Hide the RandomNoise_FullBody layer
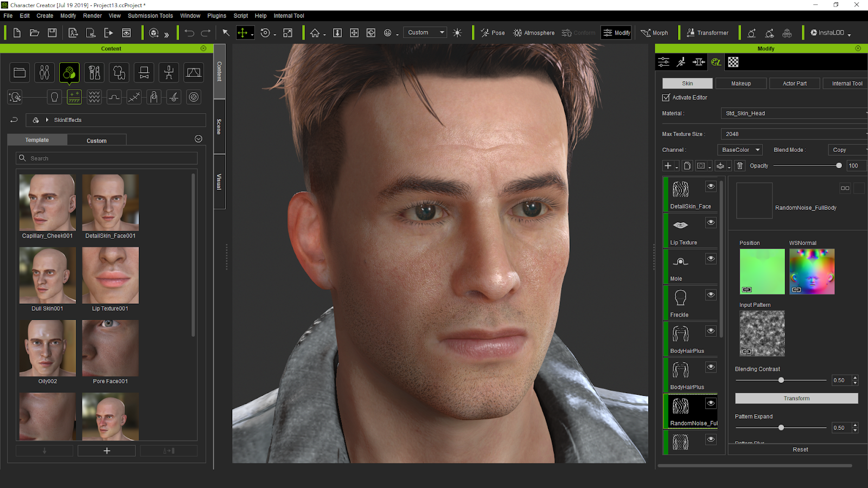The height and width of the screenshot is (488, 868). (x=711, y=403)
